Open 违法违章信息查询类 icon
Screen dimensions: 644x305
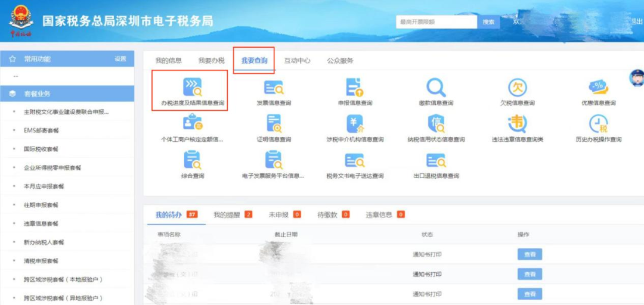pyautogui.click(x=517, y=123)
